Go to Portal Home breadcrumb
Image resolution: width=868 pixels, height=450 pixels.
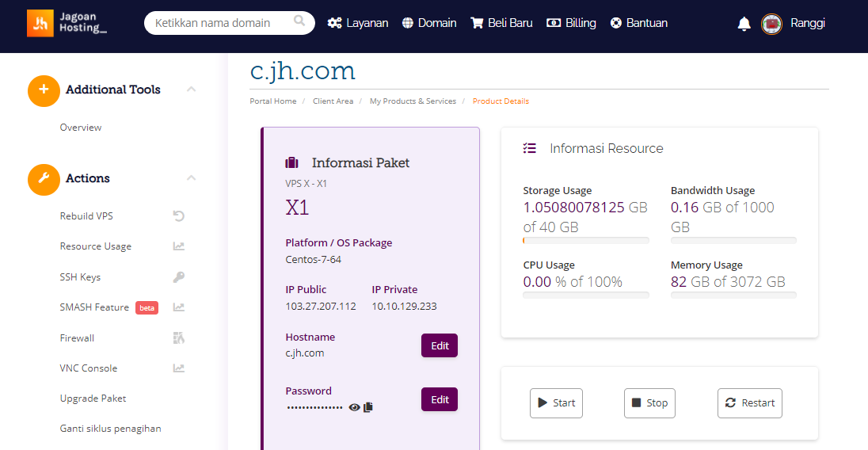273,101
